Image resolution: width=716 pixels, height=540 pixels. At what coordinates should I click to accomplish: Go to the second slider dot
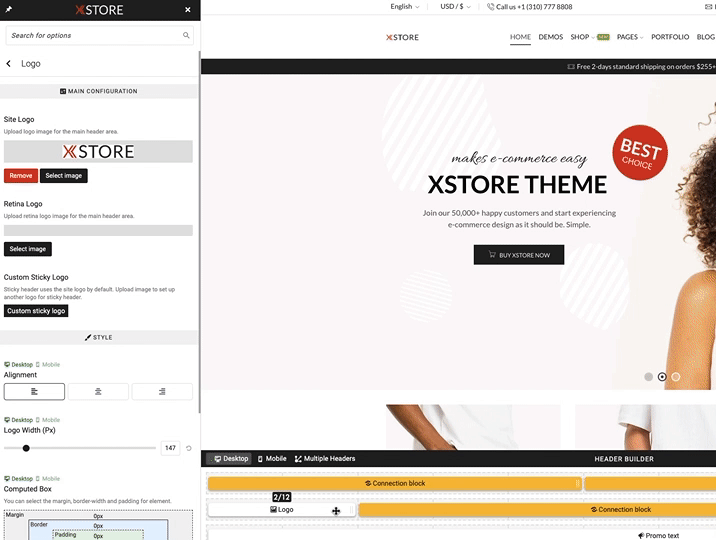coord(662,377)
